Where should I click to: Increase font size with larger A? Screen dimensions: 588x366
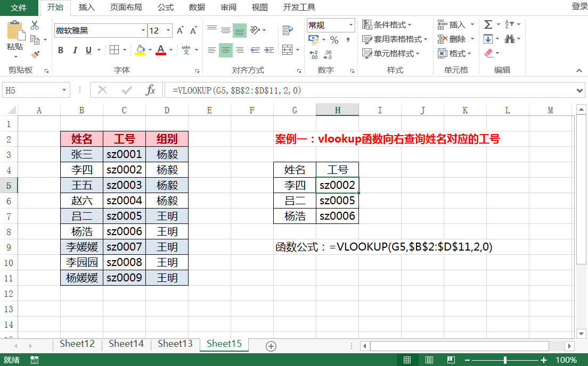point(181,30)
